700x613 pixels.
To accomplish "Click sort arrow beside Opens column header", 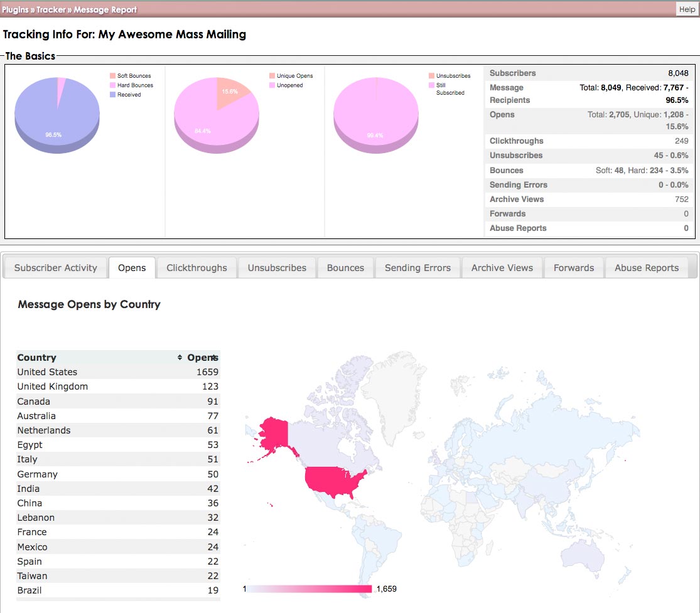I will (x=214, y=358).
